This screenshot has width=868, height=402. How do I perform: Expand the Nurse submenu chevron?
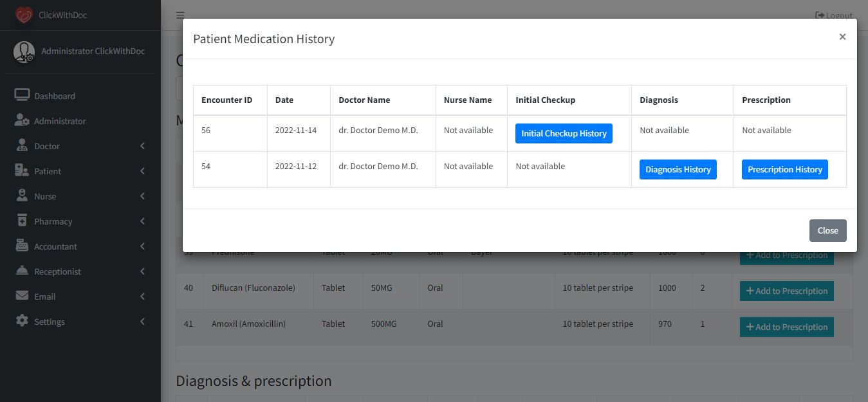point(142,196)
